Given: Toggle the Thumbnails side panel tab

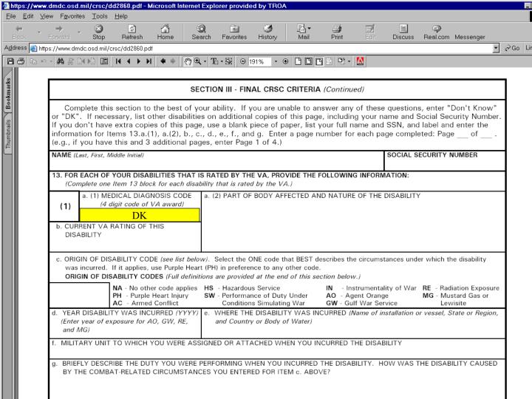Looking at the screenshot, I should coord(8,134).
